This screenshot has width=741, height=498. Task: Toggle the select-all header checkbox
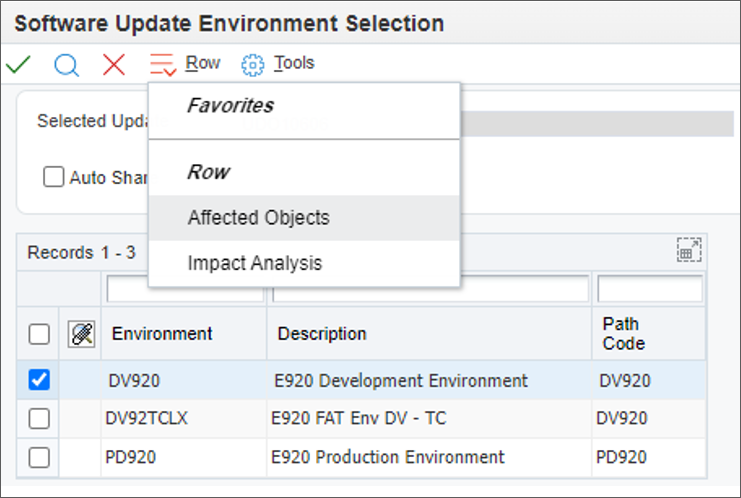pos(39,334)
